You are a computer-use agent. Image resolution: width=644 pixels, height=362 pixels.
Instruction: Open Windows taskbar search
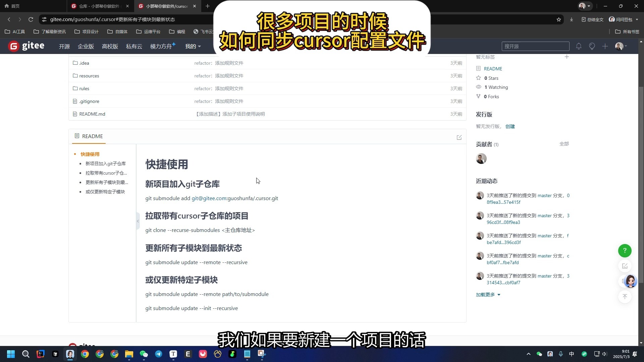point(26,354)
